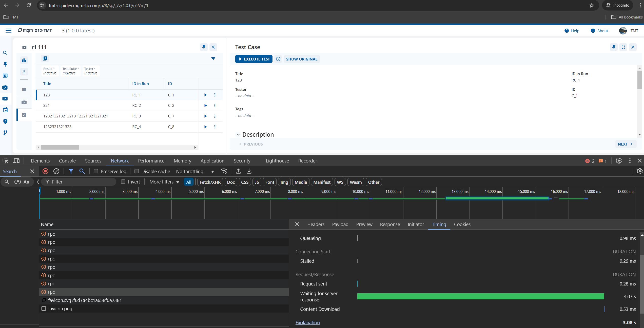Click the history clock icon beside Execute Test
644x328 pixels.
click(x=278, y=59)
